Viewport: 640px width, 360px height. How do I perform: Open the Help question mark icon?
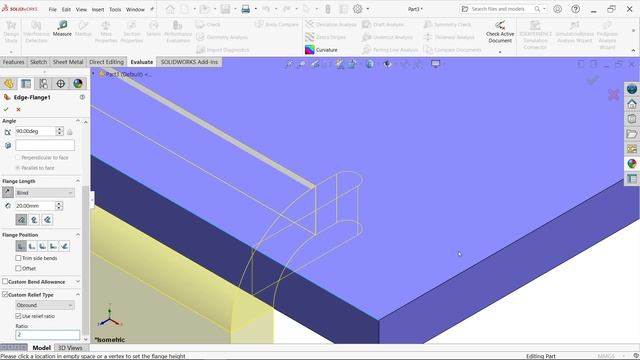pyautogui.click(x=576, y=9)
